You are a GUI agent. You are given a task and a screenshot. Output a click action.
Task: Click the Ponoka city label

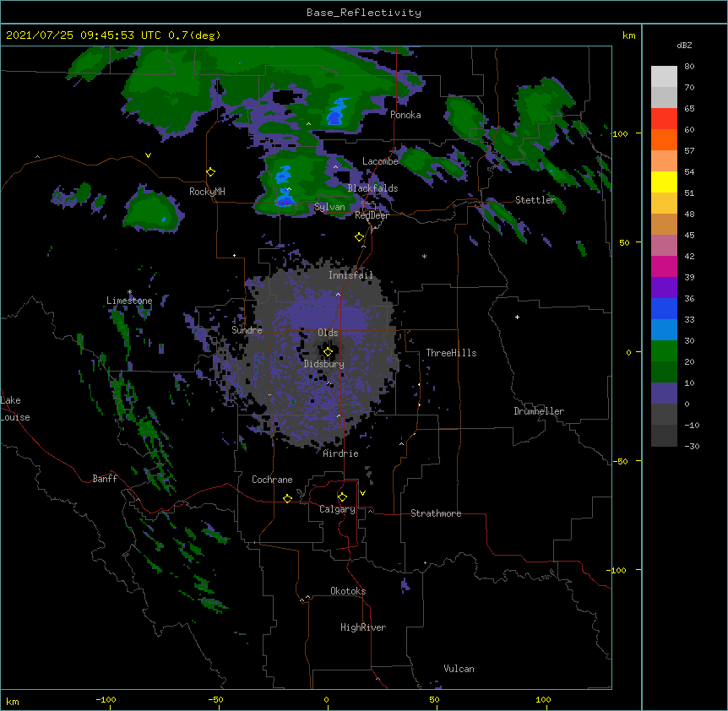[405, 115]
